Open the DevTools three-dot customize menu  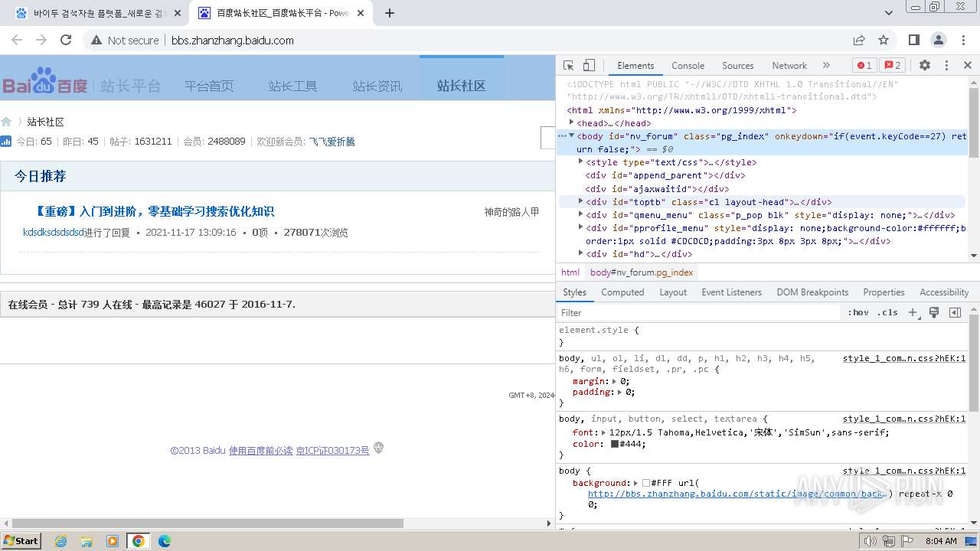[x=946, y=66]
